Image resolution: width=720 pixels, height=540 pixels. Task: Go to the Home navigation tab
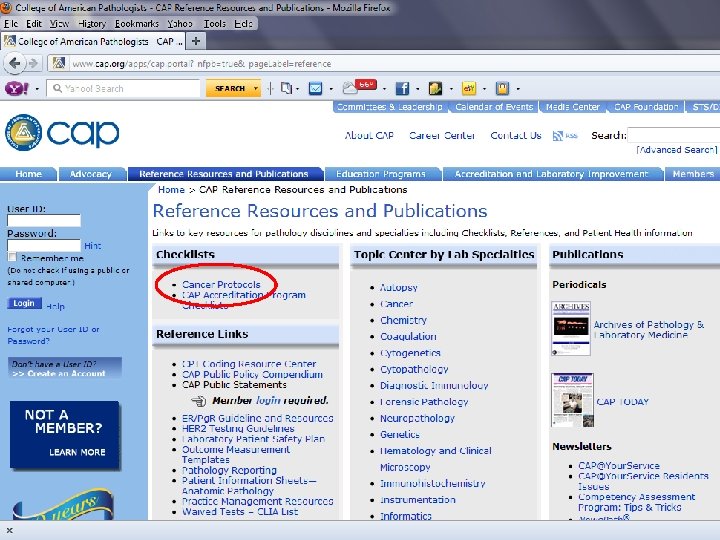click(28, 174)
